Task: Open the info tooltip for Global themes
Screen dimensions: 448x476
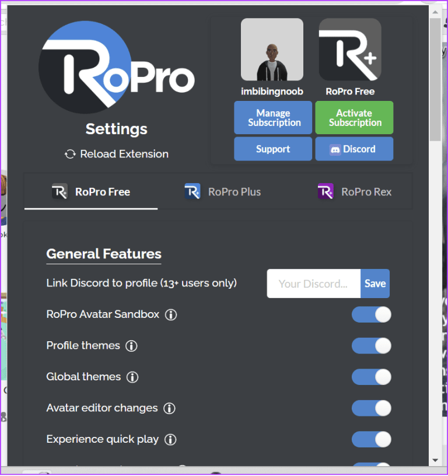Action: pos(132,377)
